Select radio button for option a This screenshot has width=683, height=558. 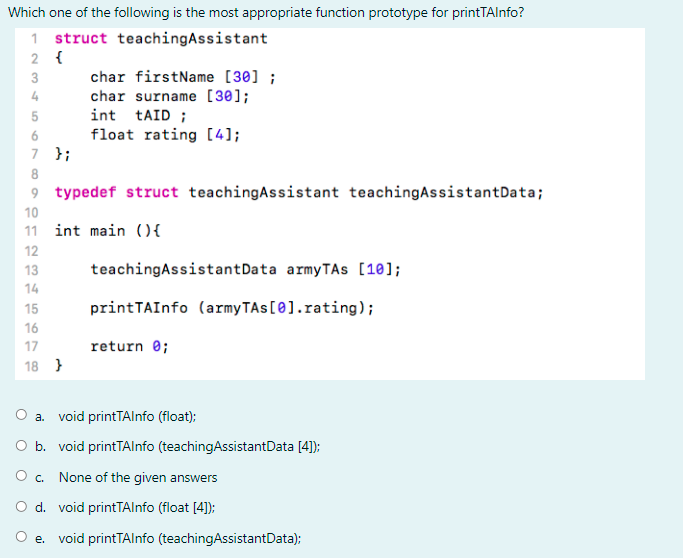coord(21,414)
